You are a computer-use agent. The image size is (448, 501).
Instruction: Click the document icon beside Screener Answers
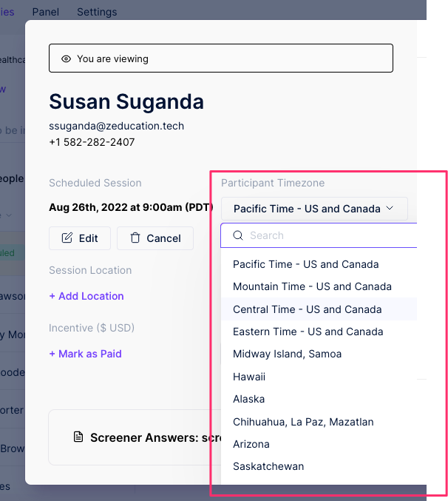click(x=78, y=437)
